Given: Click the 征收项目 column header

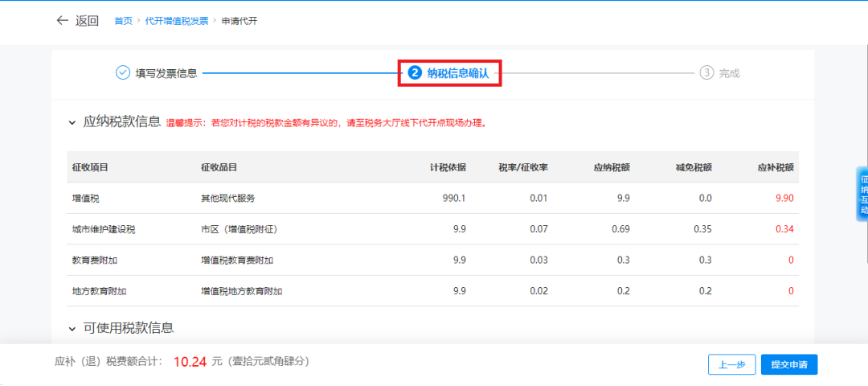Looking at the screenshot, I should tap(90, 167).
